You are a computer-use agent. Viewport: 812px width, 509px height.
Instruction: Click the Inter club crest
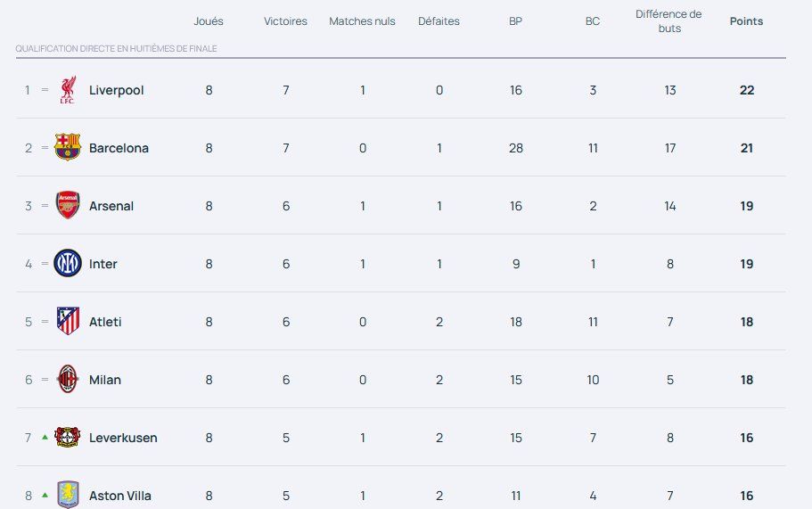tap(68, 263)
